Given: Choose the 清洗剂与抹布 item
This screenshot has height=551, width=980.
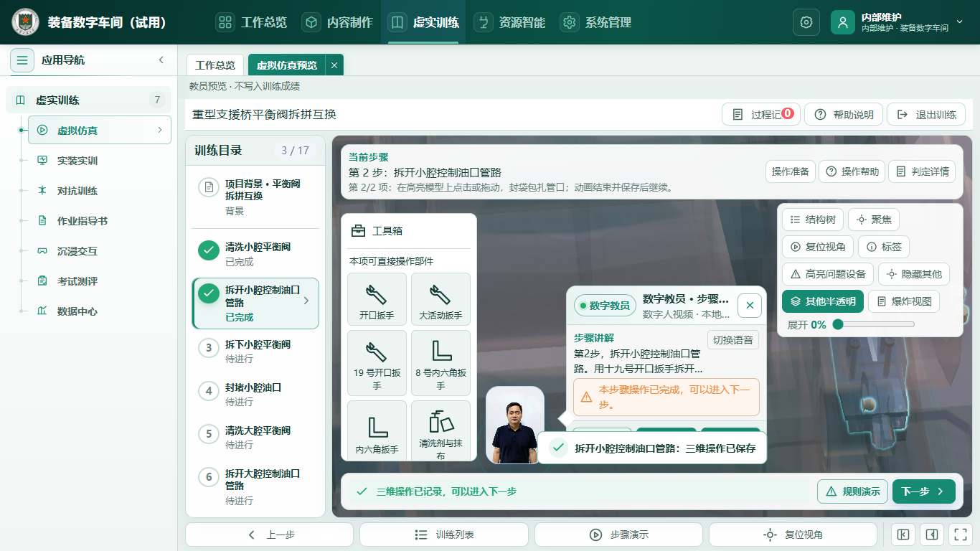Looking at the screenshot, I should pyautogui.click(x=440, y=430).
